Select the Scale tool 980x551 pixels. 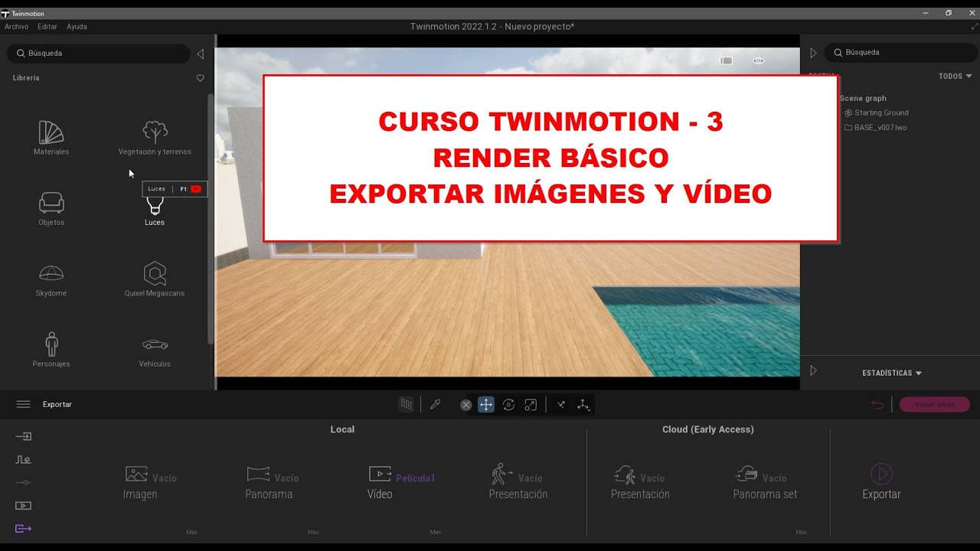pyautogui.click(x=531, y=405)
